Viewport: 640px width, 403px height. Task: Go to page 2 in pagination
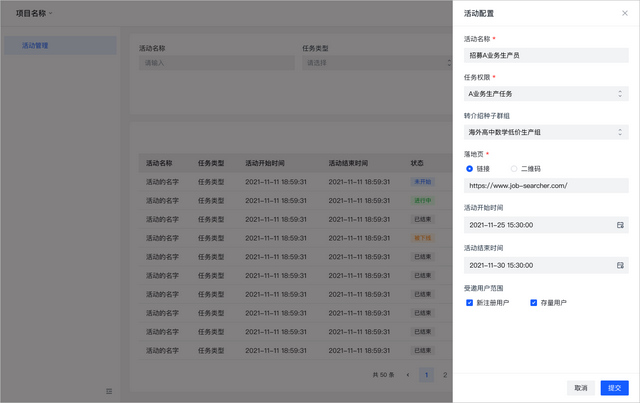[445, 375]
